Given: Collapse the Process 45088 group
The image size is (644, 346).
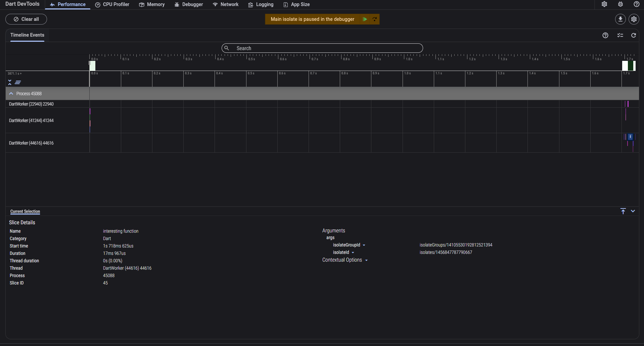Looking at the screenshot, I should (11, 93).
